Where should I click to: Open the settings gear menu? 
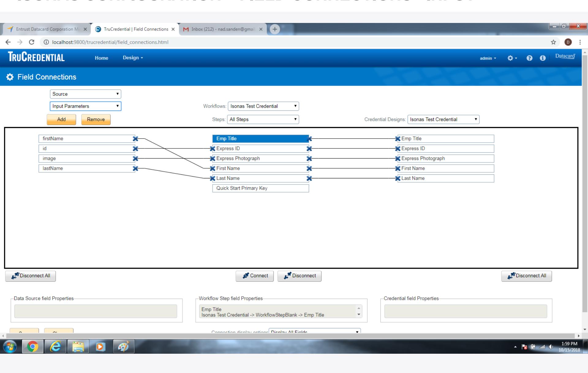tap(512, 58)
